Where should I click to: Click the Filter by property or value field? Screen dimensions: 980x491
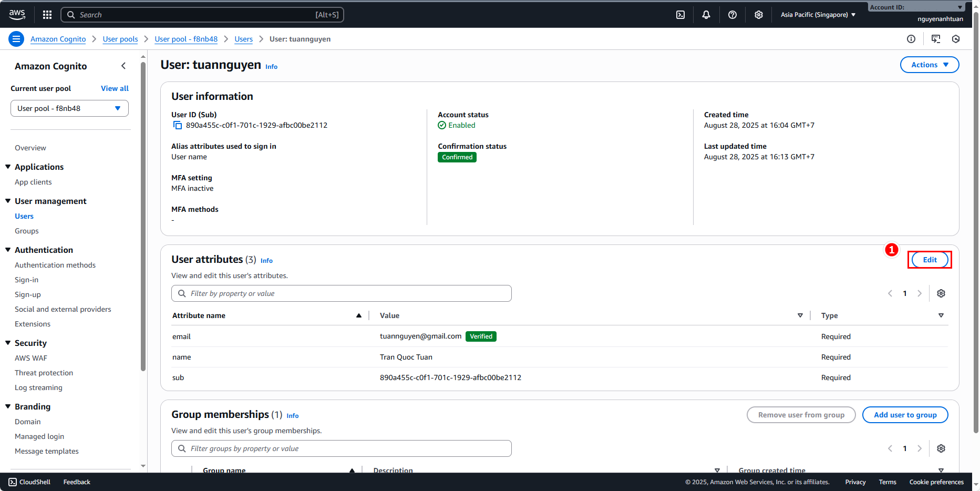tap(342, 293)
